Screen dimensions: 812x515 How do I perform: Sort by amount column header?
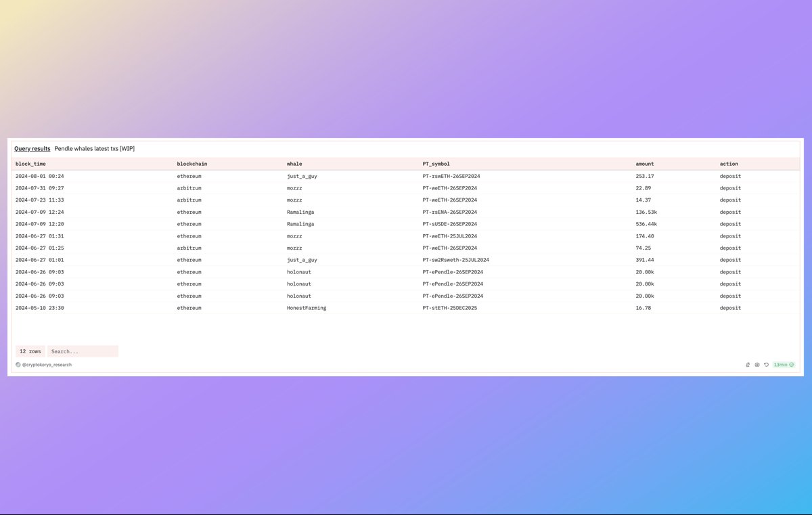pos(645,164)
